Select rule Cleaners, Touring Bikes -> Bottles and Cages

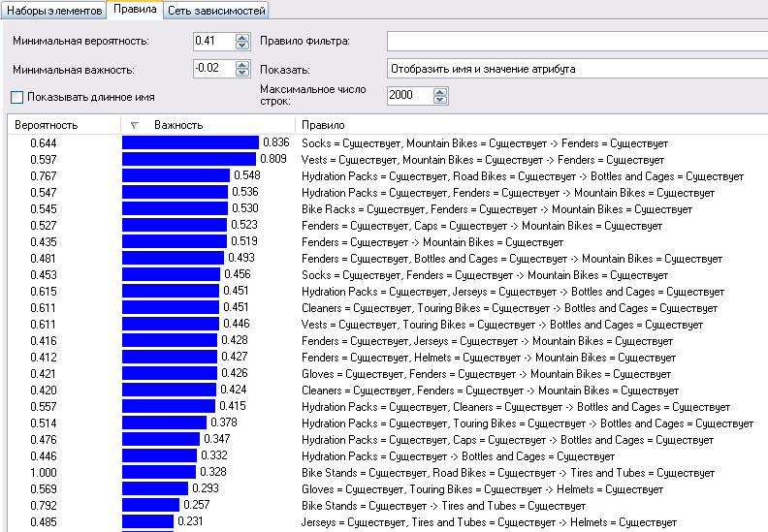509,308
